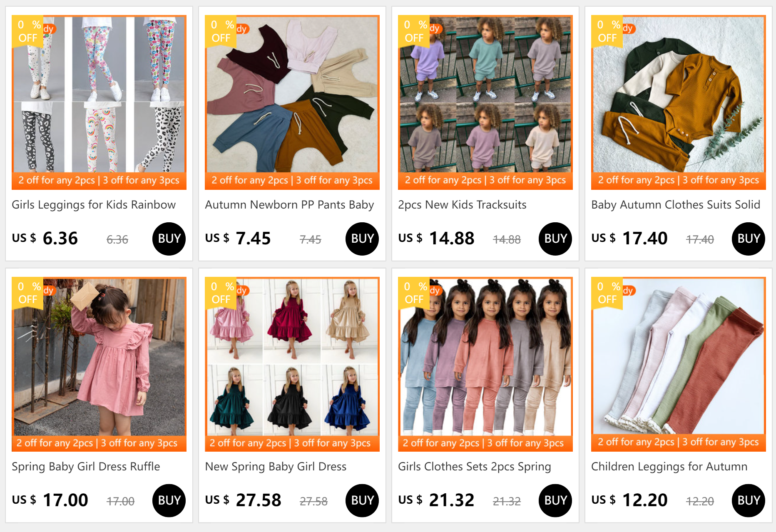
Task: Open the pink ruffle dress photo
Action: tap(99, 364)
